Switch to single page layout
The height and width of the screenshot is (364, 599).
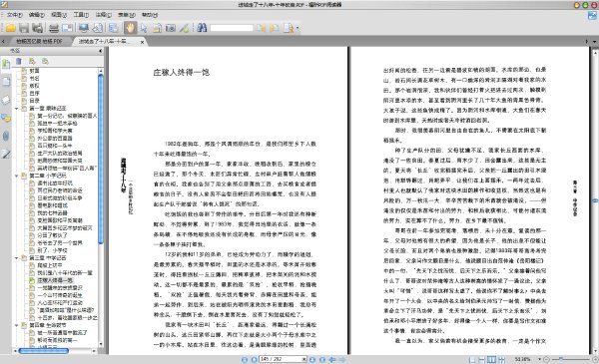[472, 359]
